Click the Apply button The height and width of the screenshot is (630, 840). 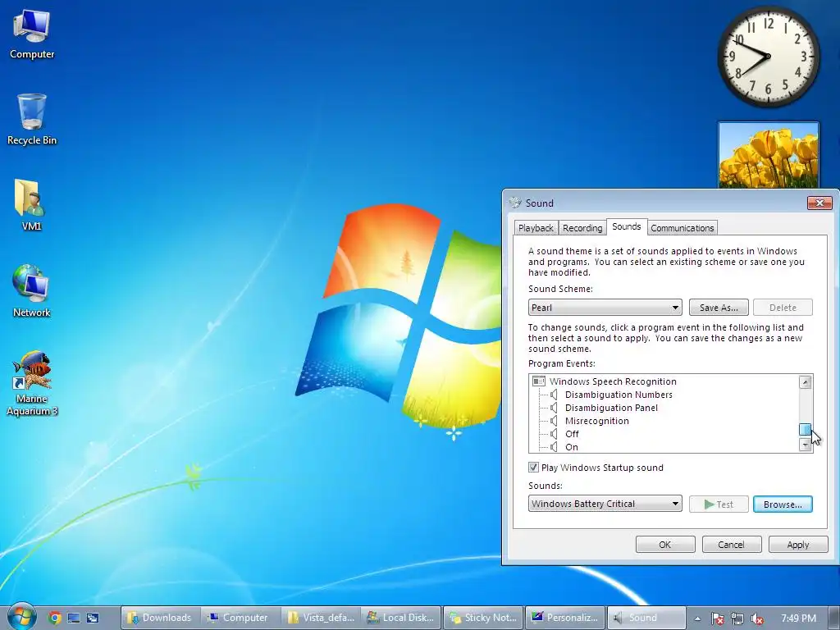pyautogui.click(x=797, y=545)
